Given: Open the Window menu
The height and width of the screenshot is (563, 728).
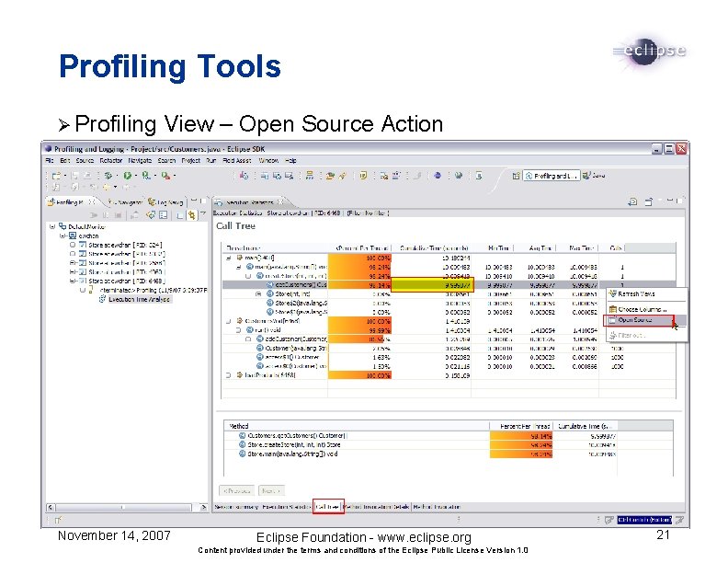Looking at the screenshot, I should [x=268, y=161].
